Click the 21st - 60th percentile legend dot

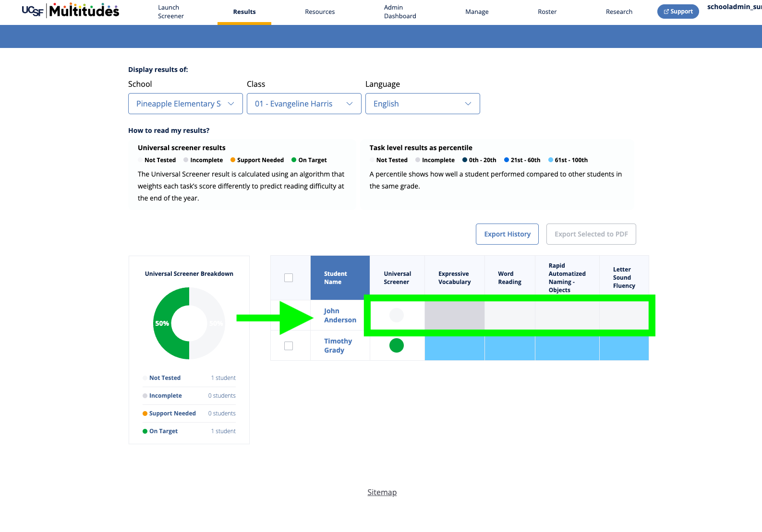(x=507, y=160)
